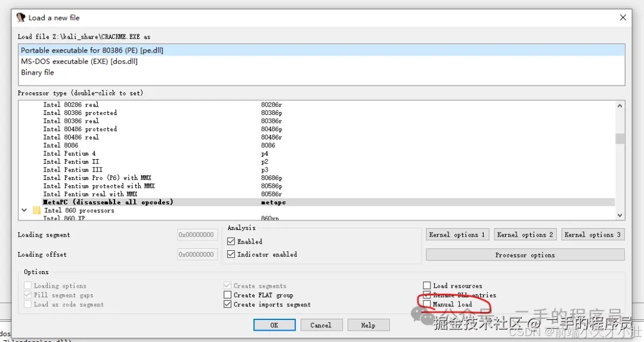Screen dimensions: 644x342
Task: Check the Create FLAT group option
Action: pyautogui.click(x=228, y=295)
